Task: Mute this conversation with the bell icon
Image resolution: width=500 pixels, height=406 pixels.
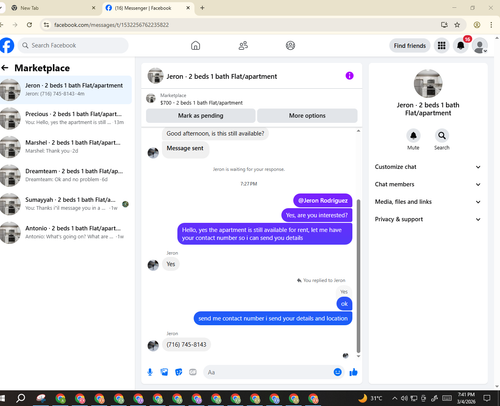Action: point(413,136)
